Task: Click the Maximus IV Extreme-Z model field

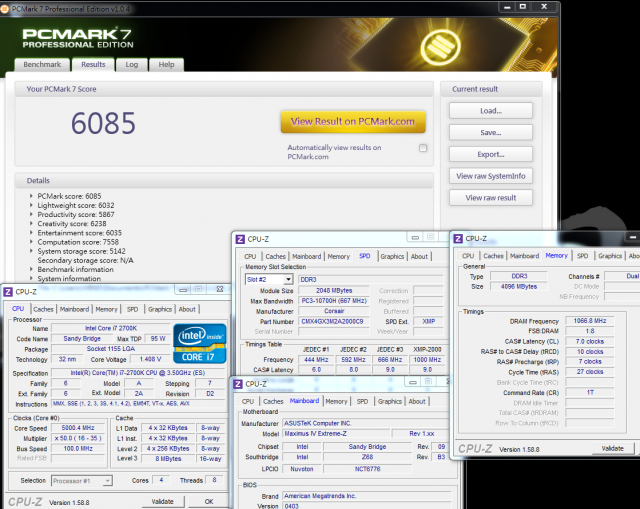Action: pyautogui.click(x=334, y=433)
